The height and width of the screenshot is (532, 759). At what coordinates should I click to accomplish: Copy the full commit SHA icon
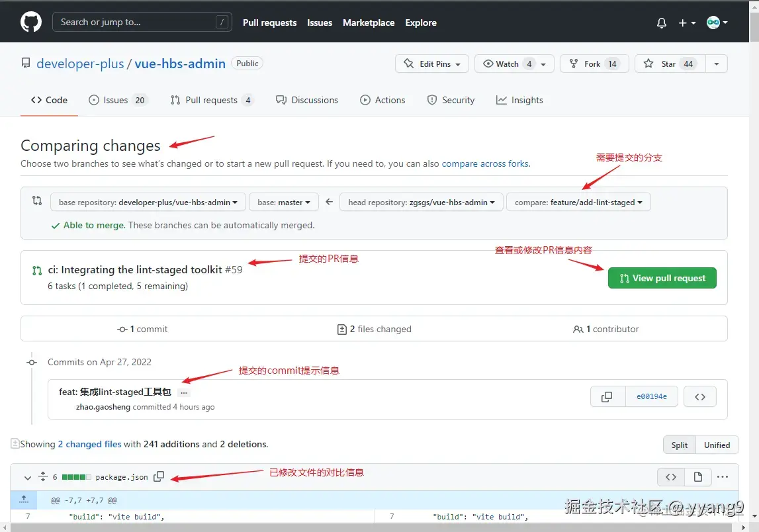pyautogui.click(x=607, y=396)
